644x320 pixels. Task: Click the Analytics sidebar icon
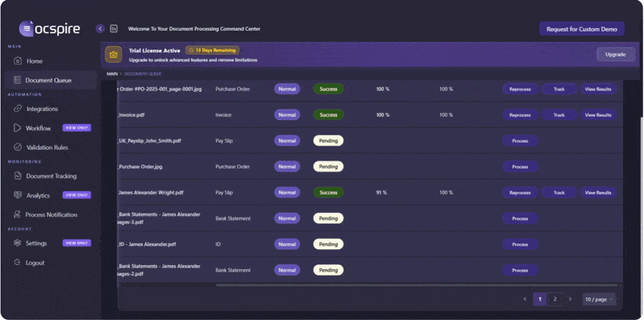18,195
